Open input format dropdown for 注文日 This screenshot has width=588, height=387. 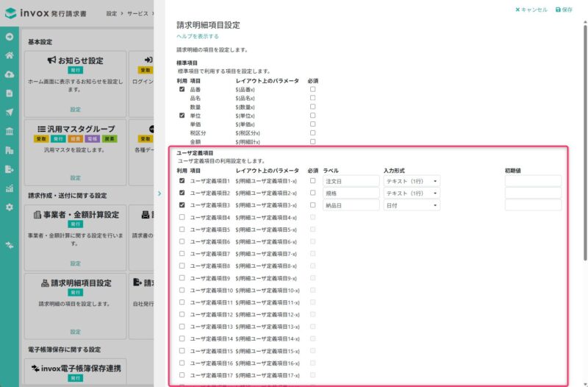tap(412, 181)
